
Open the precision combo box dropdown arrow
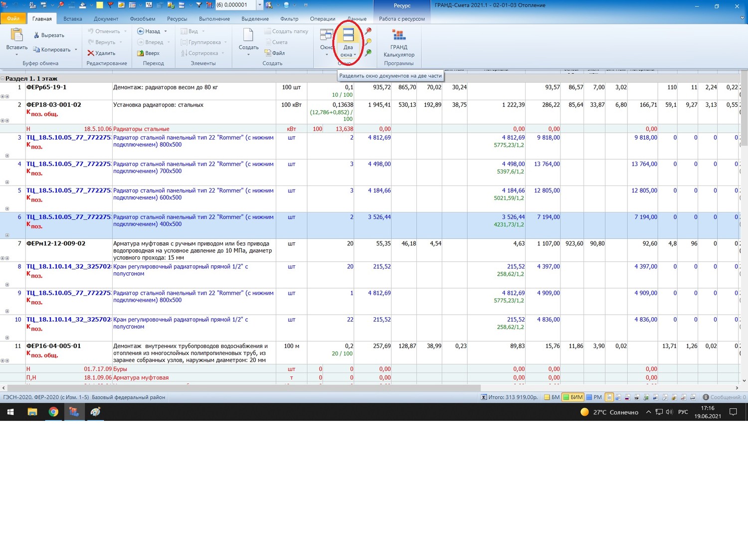click(259, 5)
